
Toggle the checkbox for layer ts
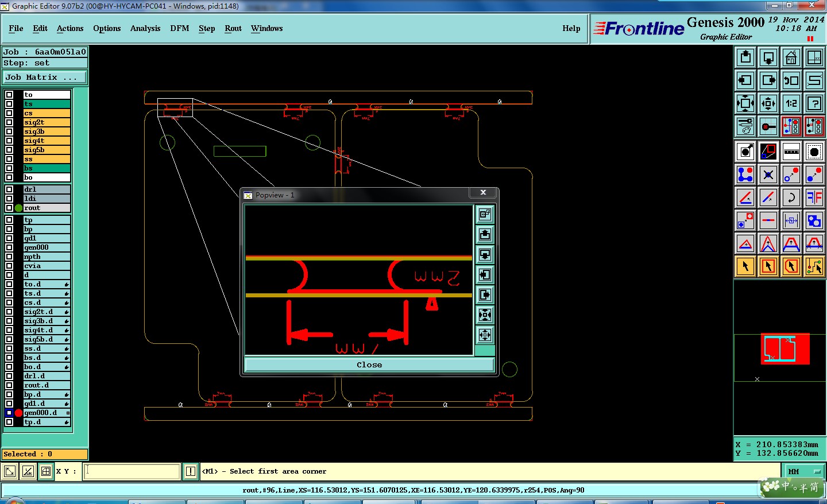coord(9,104)
